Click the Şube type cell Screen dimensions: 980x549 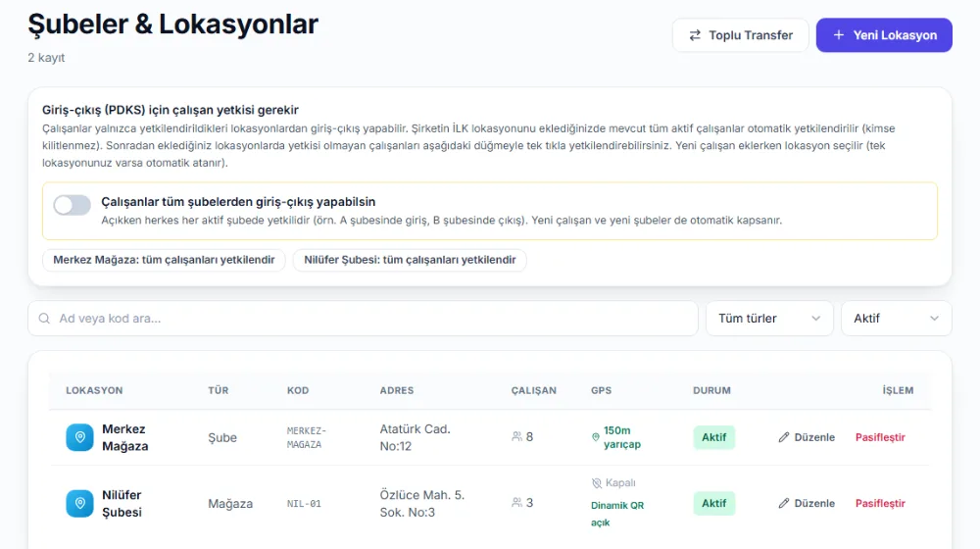222,437
